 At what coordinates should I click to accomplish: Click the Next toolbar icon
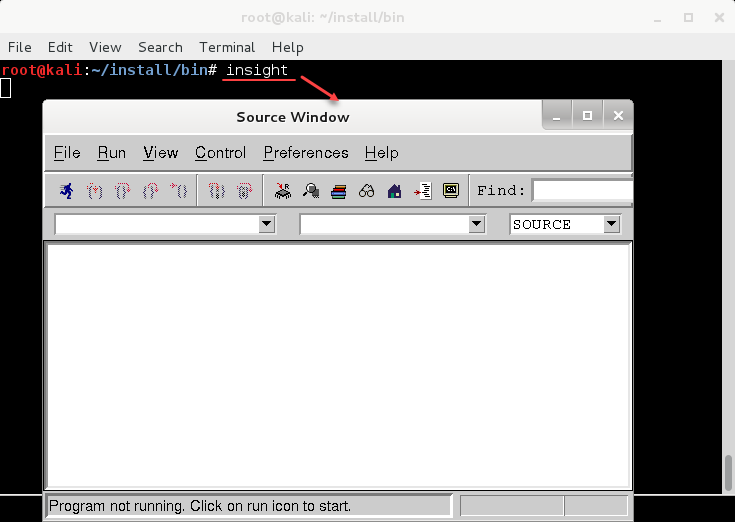122,191
